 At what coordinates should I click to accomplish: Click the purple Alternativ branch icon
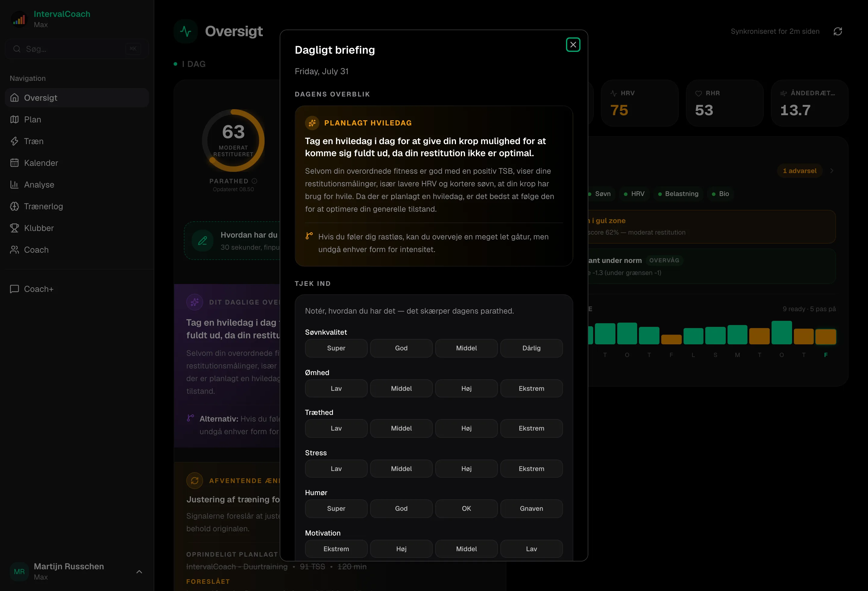pos(190,418)
